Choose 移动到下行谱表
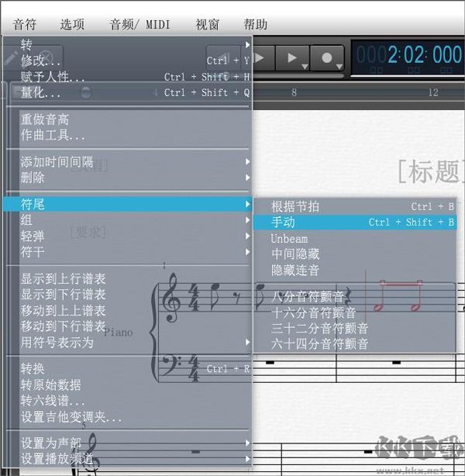 tap(128, 326)
